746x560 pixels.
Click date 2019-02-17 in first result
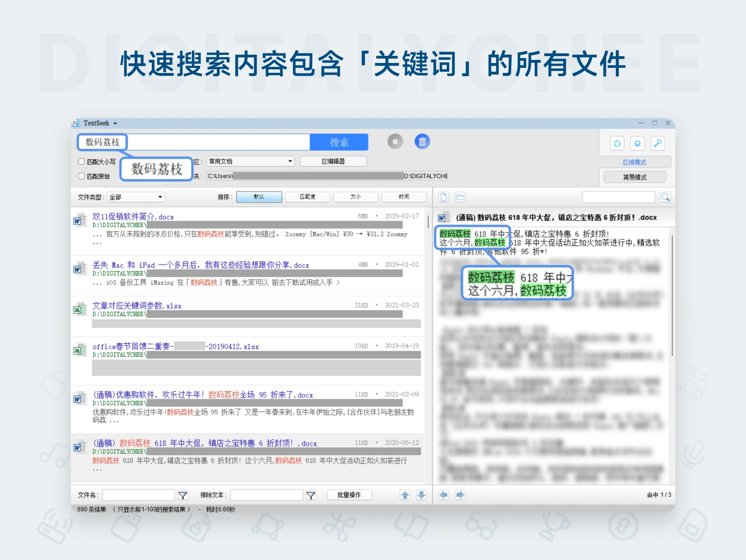click(x=402, y=216)
